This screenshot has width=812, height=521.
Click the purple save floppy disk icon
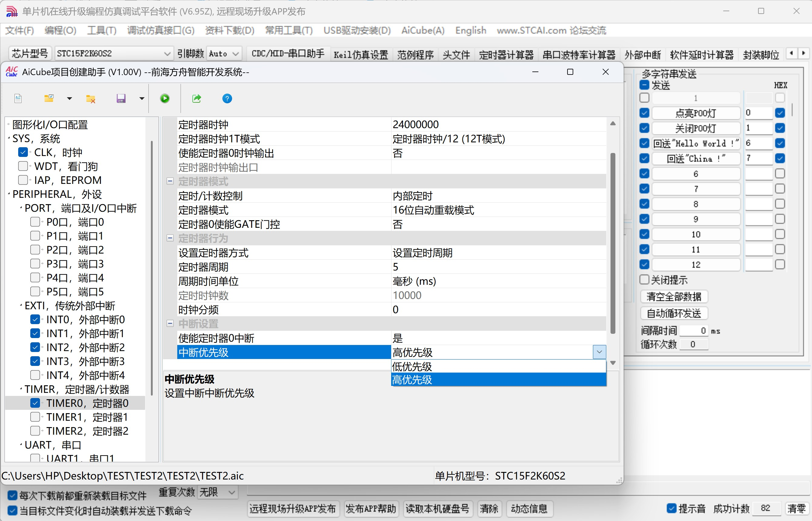tap(121, 98)
